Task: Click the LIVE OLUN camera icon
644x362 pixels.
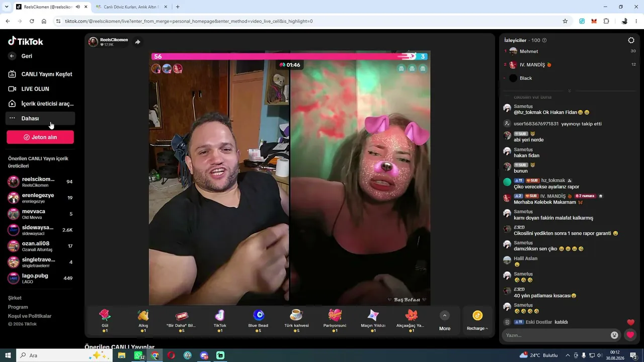Action: pos(12,89)
